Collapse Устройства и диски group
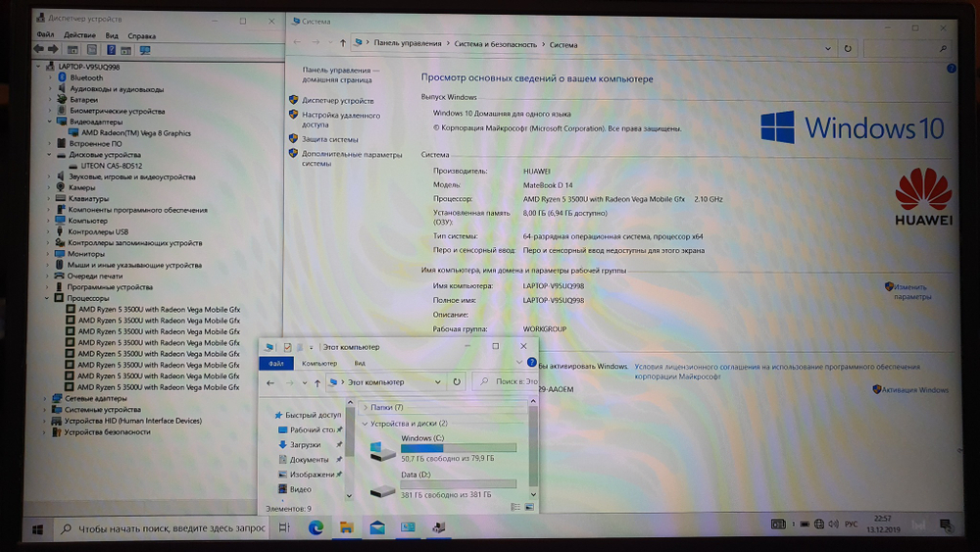Image resolution: width=980 pixels, height=552 pixels. (365, 424)
